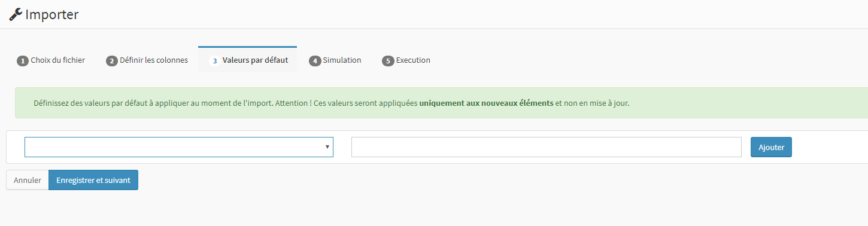868x226 pixels.
Task: Open the Choix du fichier tab
Action: [51, 60]
